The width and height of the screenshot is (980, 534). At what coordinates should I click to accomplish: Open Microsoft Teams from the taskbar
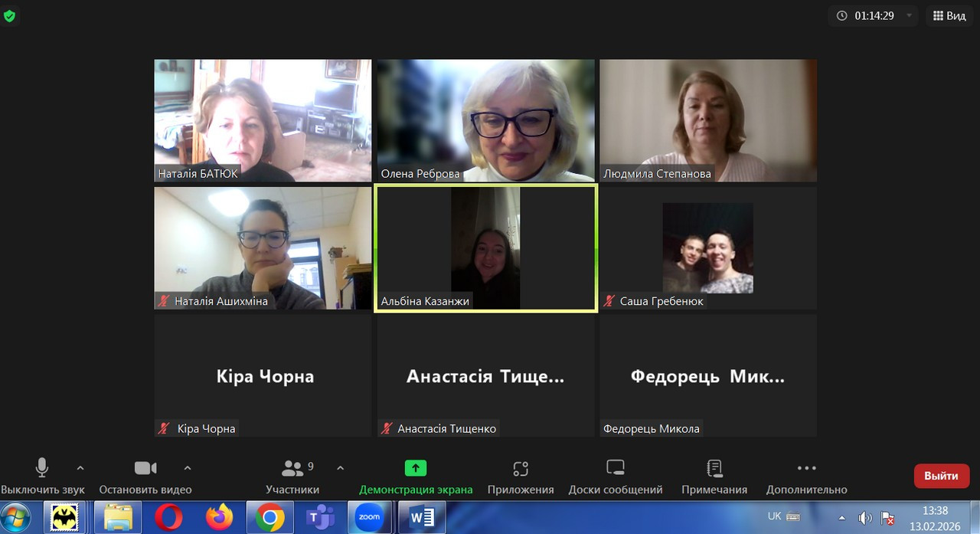click(x=320, y=518)
